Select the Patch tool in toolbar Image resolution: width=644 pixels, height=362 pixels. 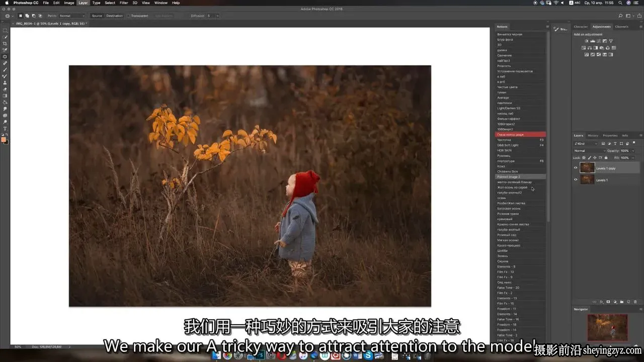tap(5, 57)
